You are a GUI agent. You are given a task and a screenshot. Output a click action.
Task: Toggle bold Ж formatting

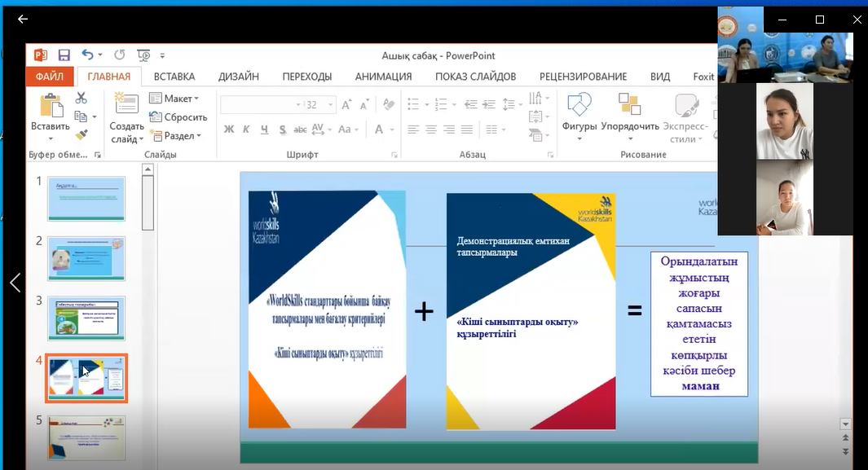229,130
